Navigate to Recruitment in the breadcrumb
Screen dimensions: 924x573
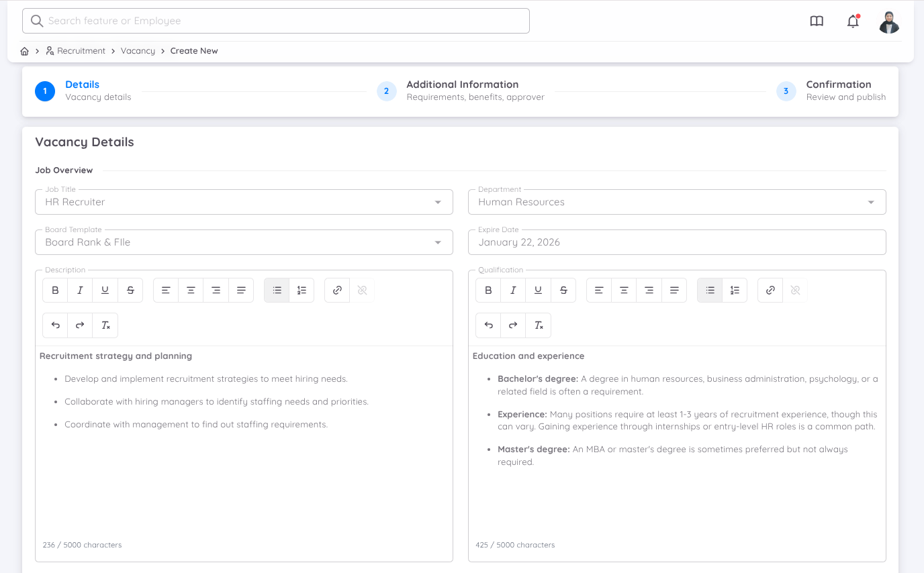tap(81, 51)
